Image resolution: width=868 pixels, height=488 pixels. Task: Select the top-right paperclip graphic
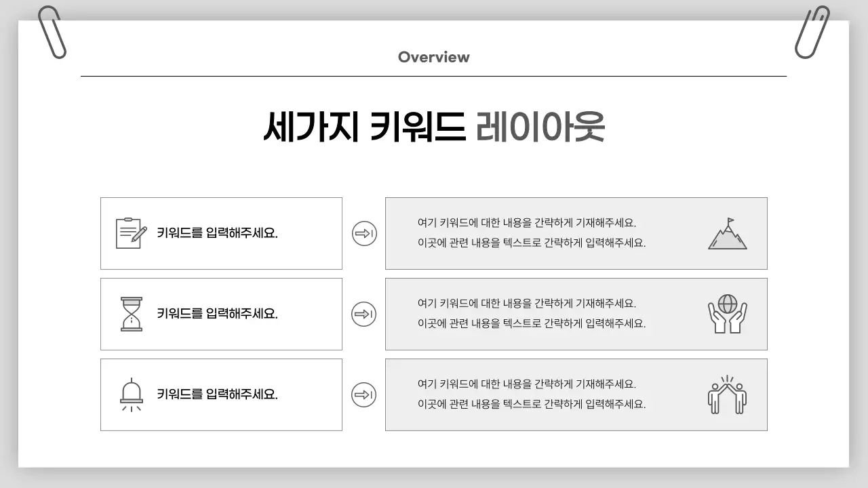[813, 30]
